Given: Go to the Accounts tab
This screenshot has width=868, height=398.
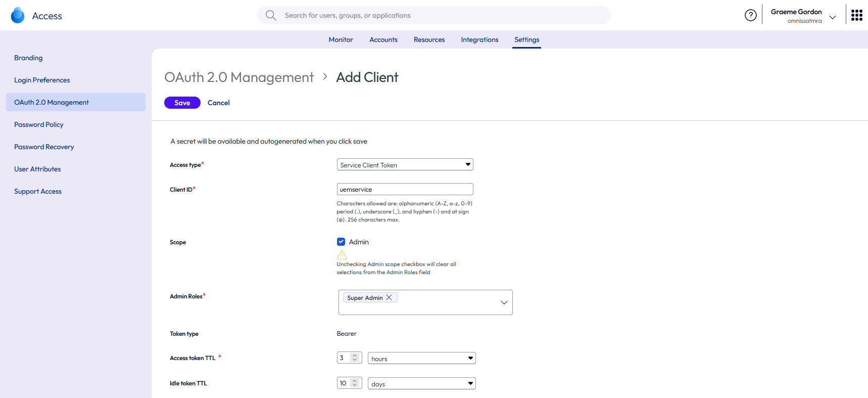Looking at the screenshot, I should pyautogui.click(x=383, y=40).
